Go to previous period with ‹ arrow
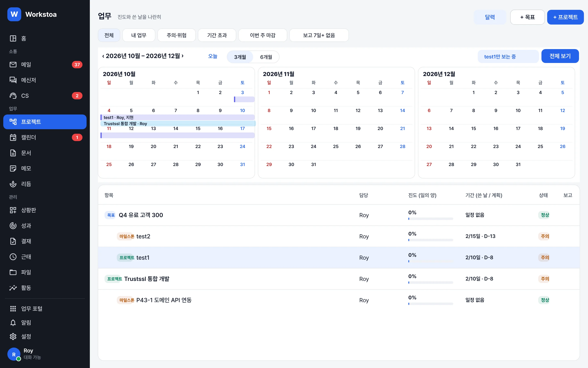 (103, 56)
